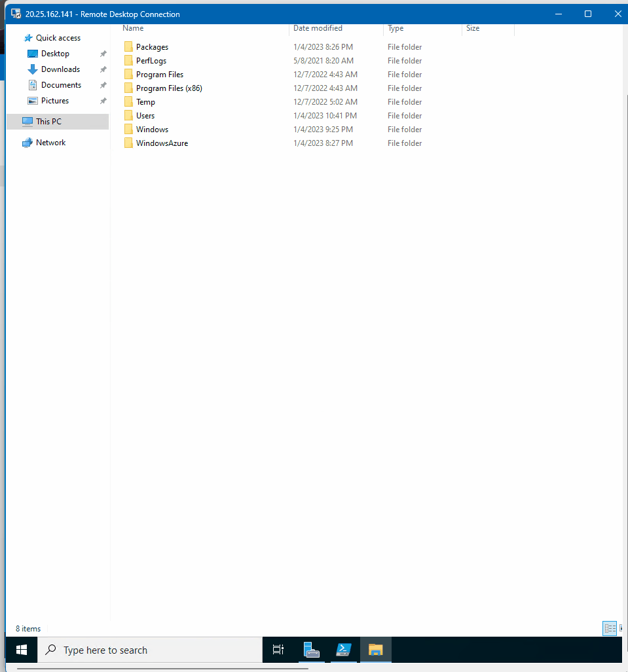Click the horizontal scrollbar at window bottom
This screenshot has height=672, width=628.
(162, 668)
